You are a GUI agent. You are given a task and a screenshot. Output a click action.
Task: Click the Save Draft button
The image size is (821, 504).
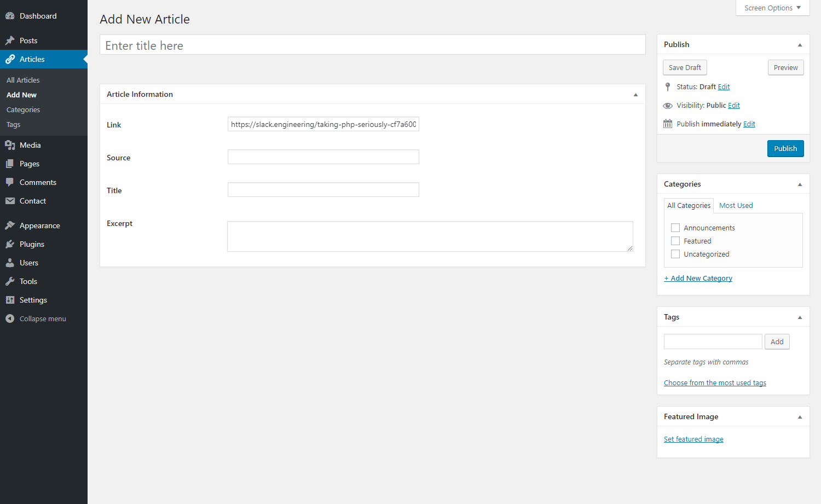685,67
